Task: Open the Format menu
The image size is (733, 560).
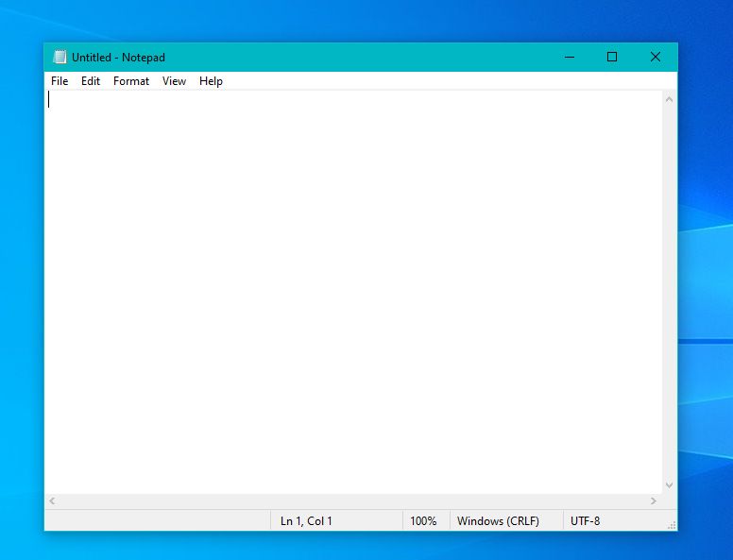Action: 131,81
